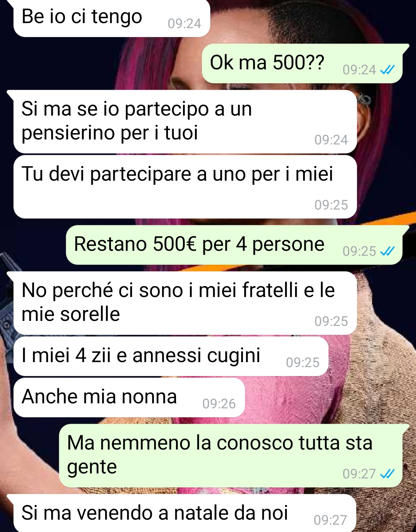Viewport: 416px width, 532px height.
Task: Tap the chat wallpaper beside 'Anche mia nonna'
Action: pyautogui.click(x=327, y=399)
